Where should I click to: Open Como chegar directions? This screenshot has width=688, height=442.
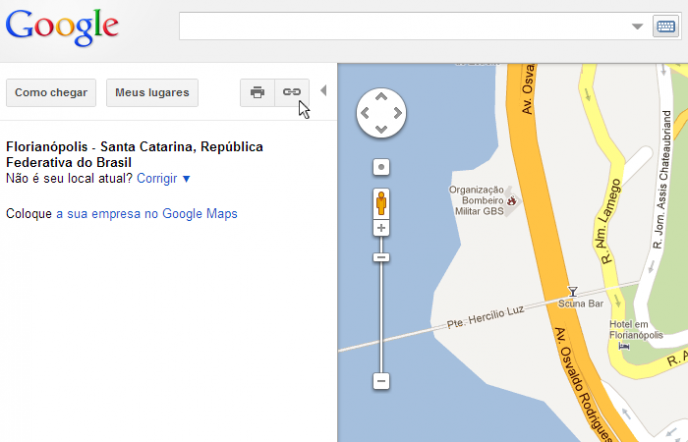click(x=51, y=93)
